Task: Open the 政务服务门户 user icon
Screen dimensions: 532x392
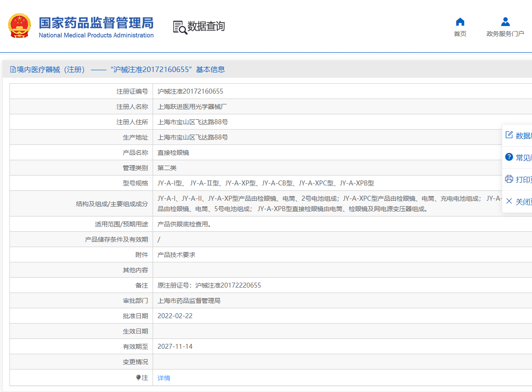Action: tap(505, 22)
